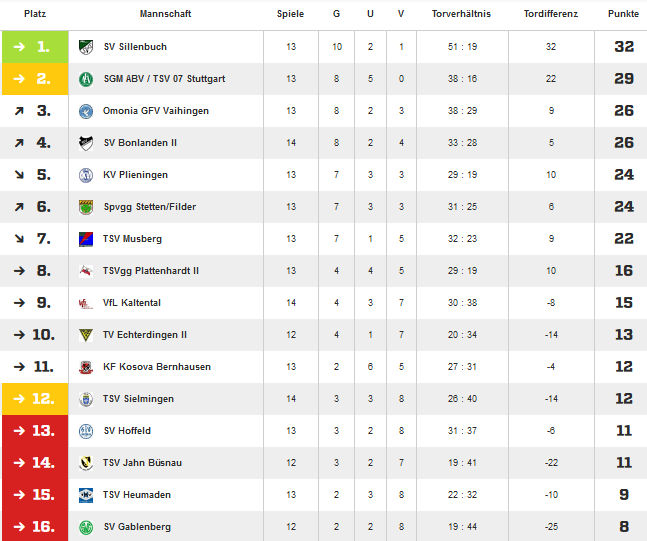Click the Tordifferenz column header
The width and height of the screenshot is (647, 541).
(x=551, y=14)
